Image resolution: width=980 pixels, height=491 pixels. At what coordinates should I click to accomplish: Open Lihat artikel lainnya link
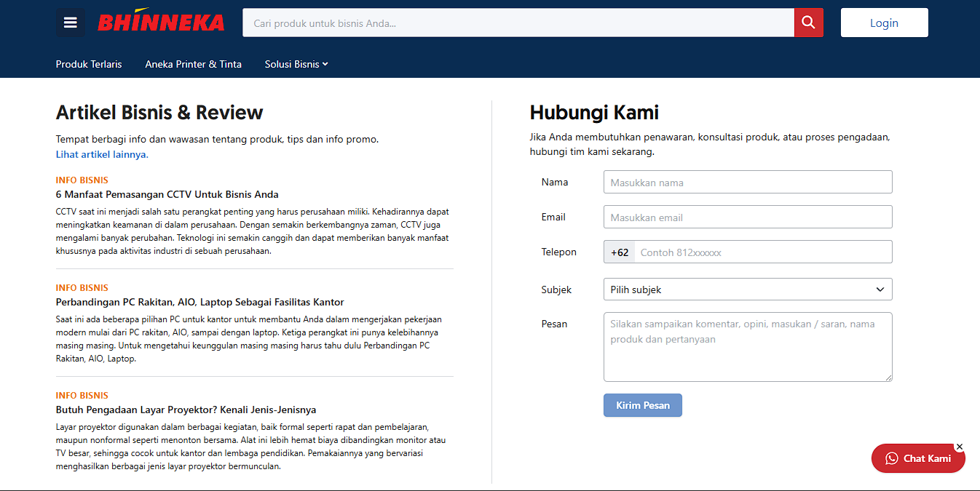tap(102, 154)
